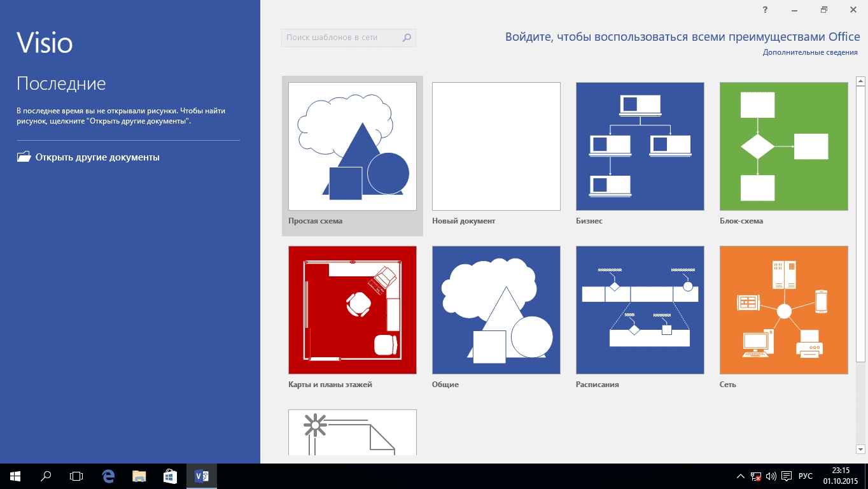Click the Бизнес caption label
The height and width of the screenshot is (489, 868).
point(589,221)
